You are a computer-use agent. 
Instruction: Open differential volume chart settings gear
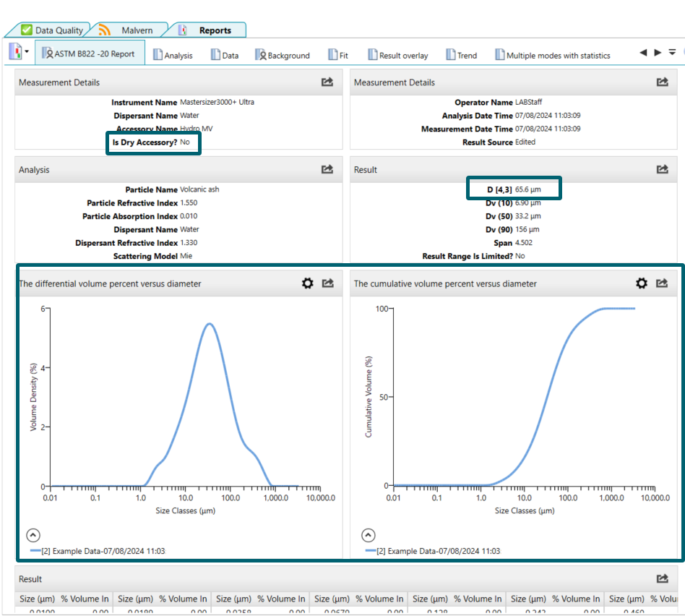[307, 283]
